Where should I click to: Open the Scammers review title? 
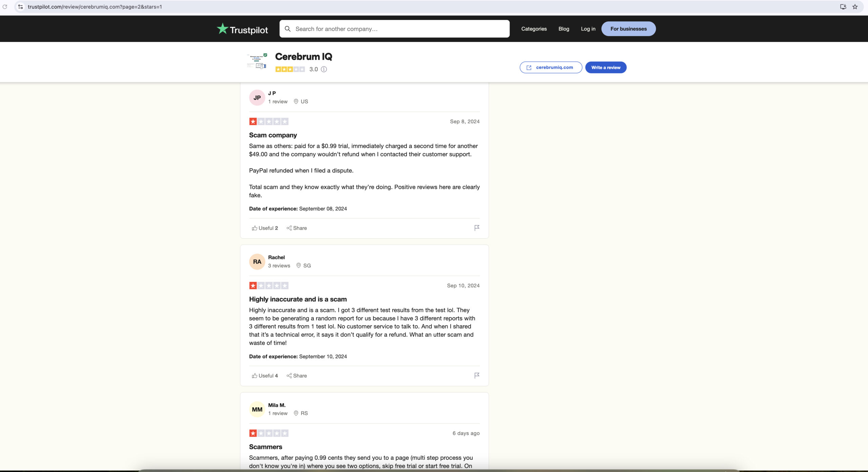tap(265, 447)
